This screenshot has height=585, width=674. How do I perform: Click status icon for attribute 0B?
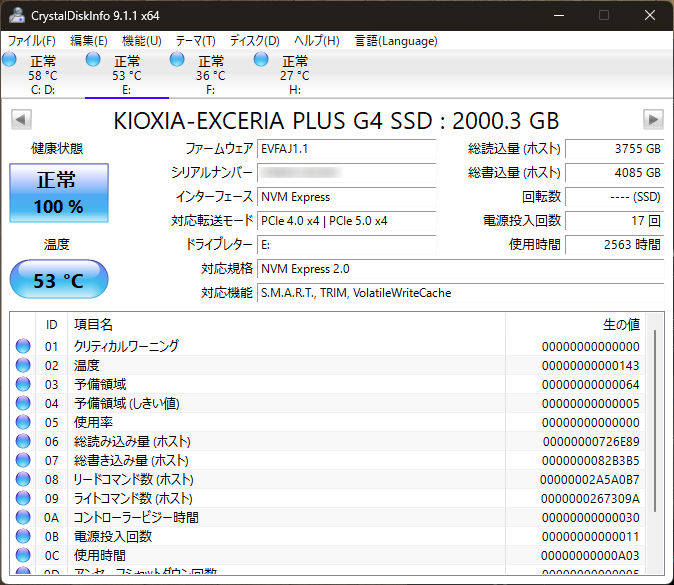[23, 536]
